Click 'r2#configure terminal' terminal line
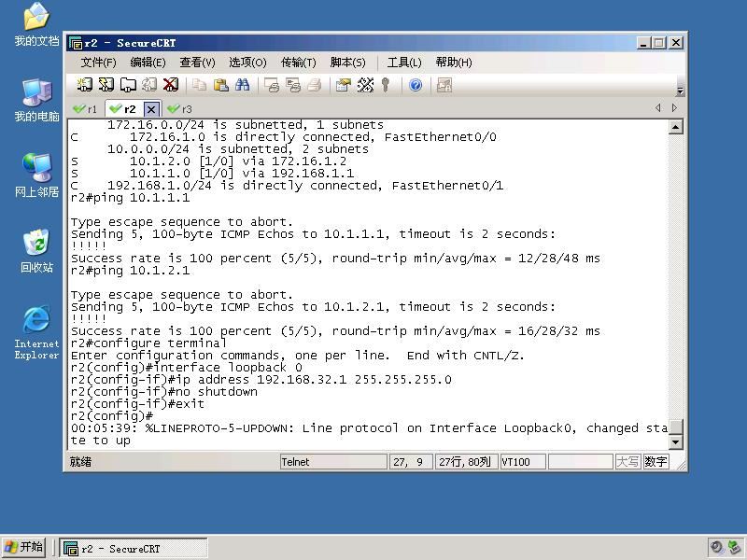747x560 pixels. tap(148, 343)
